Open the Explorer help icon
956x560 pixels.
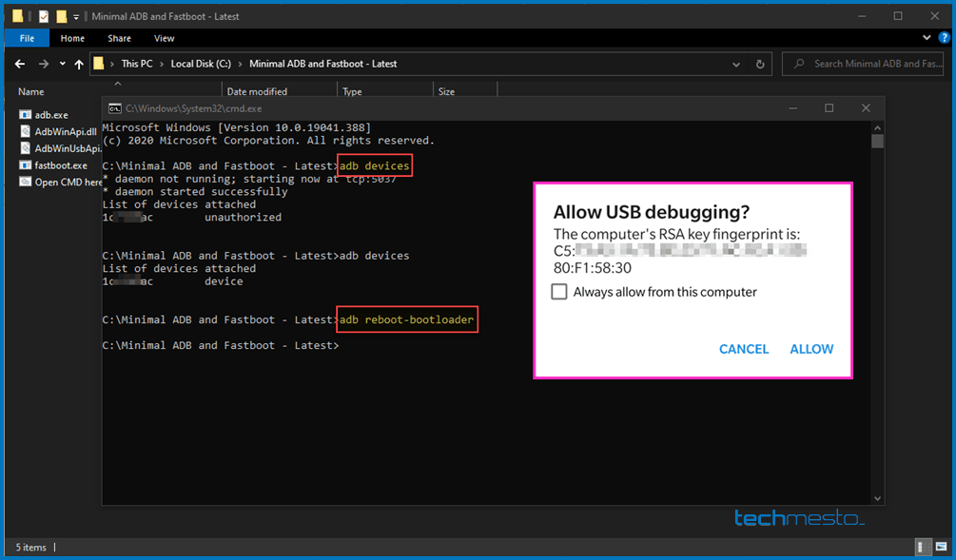pyautogui.click(x=944, y=38)
